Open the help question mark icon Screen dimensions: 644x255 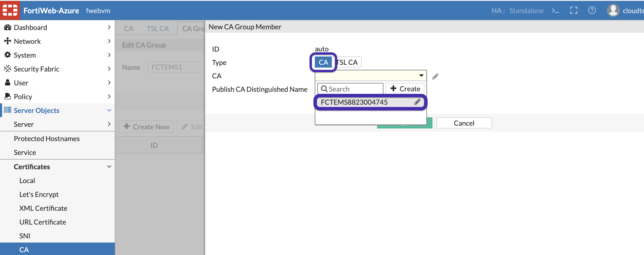click(x=592, y=11)
